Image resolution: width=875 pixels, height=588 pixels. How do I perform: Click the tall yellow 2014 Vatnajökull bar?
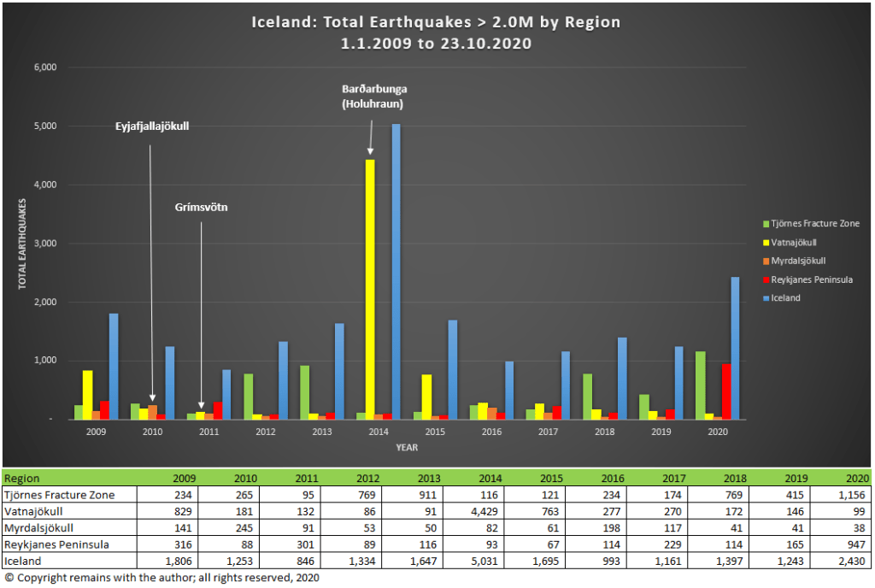coord(369,291)
